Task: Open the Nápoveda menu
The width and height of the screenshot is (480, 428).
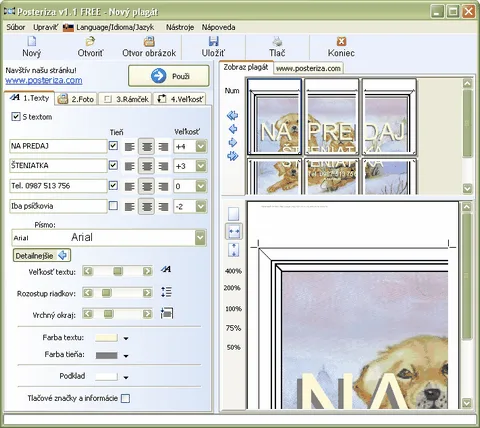Action: tap(219, 27)
